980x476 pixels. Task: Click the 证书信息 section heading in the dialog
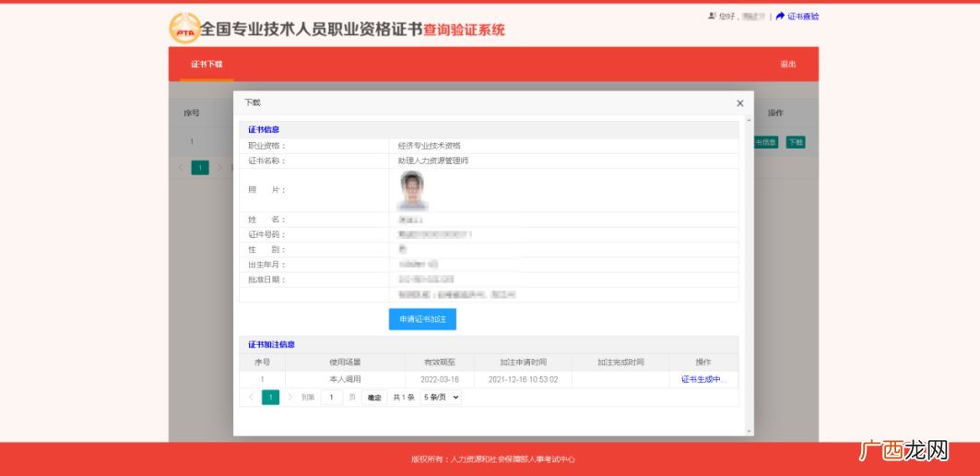point(264,129)
